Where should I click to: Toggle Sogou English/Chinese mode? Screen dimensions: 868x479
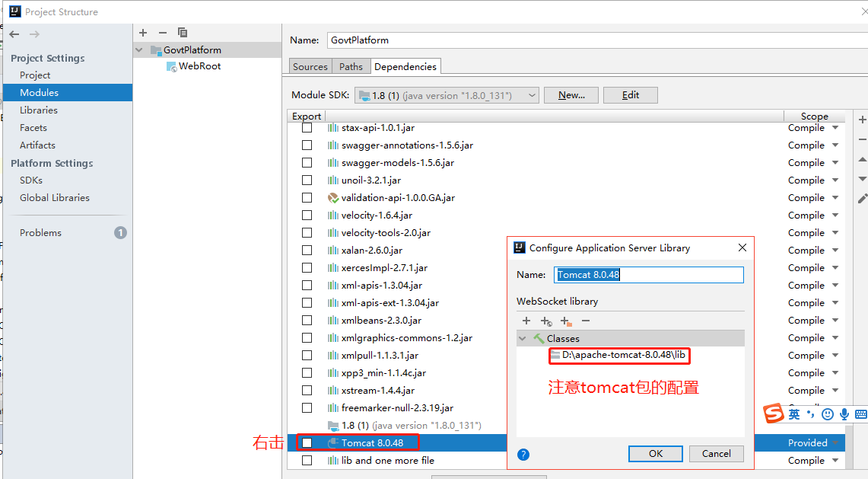coord(793,414)
